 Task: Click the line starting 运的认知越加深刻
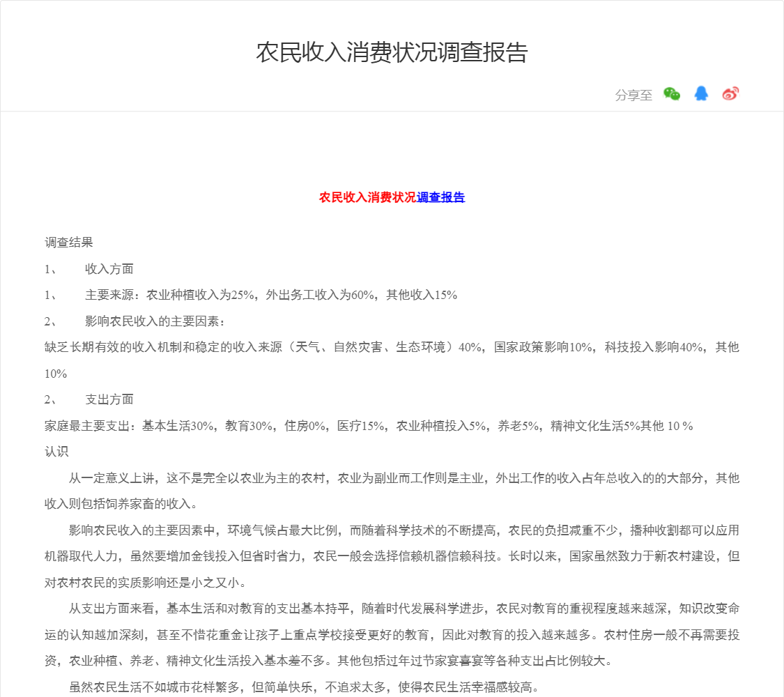[392, 635]
